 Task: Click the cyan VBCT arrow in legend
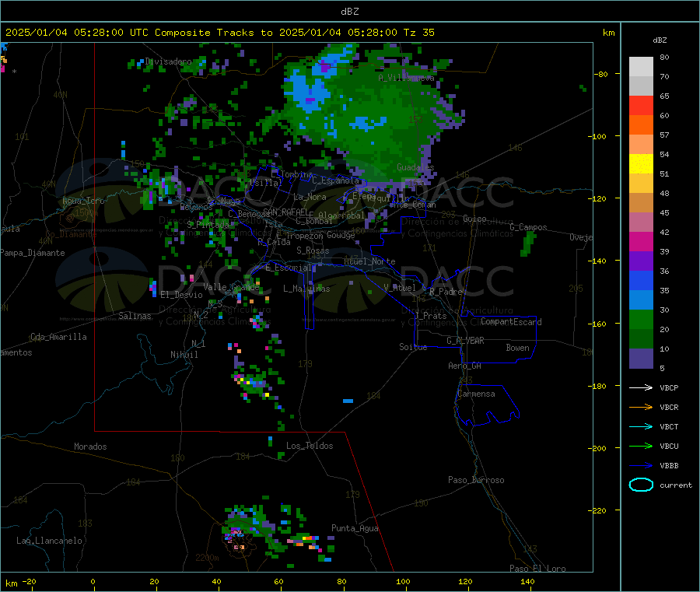pos(641,427)
